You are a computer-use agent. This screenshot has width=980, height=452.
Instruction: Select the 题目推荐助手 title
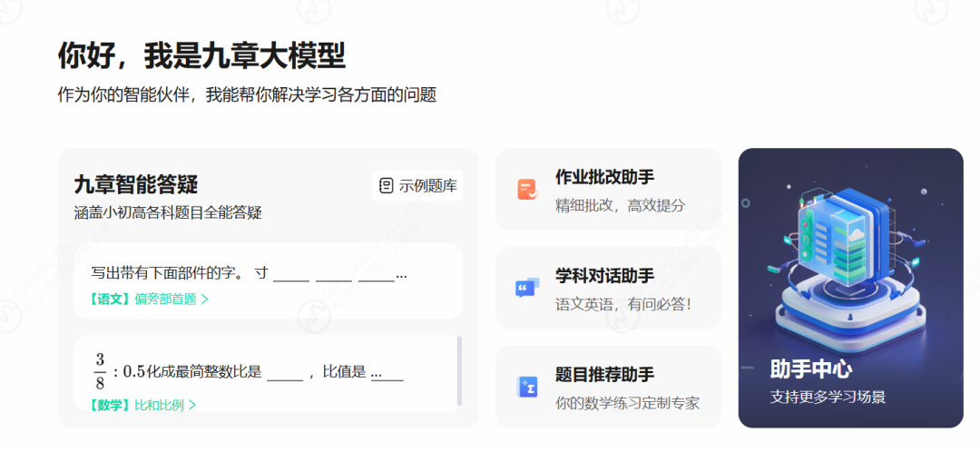click(604, 375)
